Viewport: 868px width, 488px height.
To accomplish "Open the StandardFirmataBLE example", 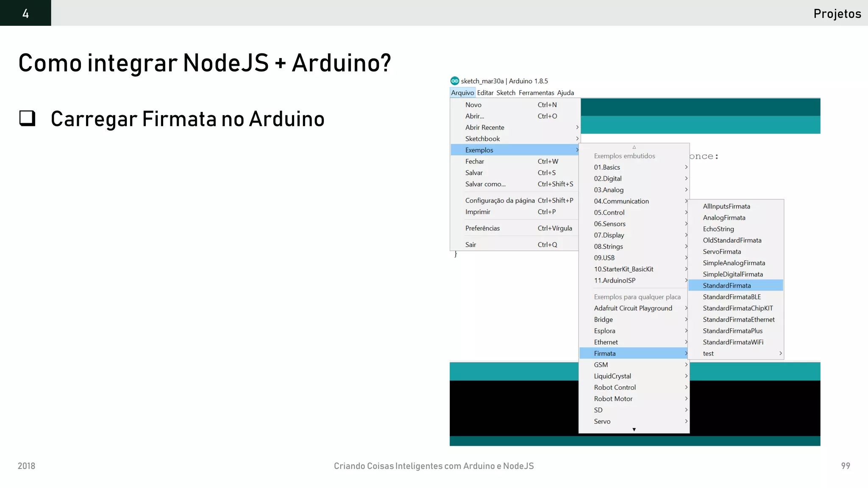I will point(736,297).
